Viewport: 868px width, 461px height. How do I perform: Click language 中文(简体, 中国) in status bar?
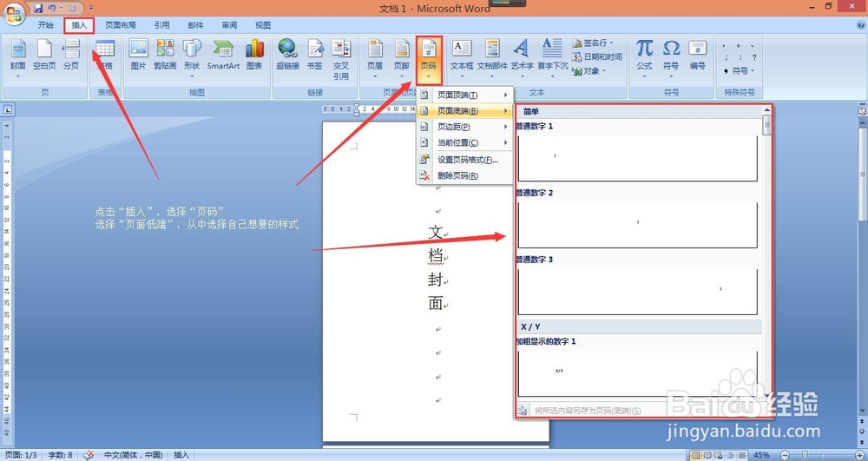[132, 455]
